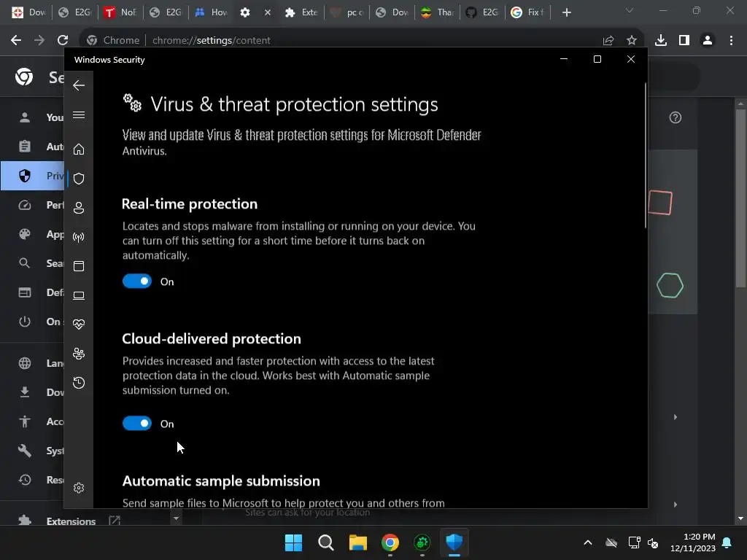Expand the lower arrow row in Chrome settings
The image size is (747, 560).
[x=675, y=505]
